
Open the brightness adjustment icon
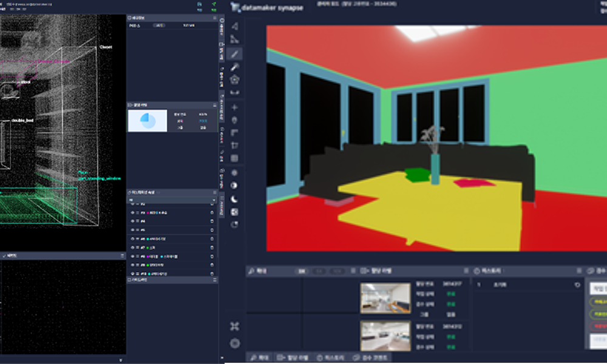(x=234, y=172)
